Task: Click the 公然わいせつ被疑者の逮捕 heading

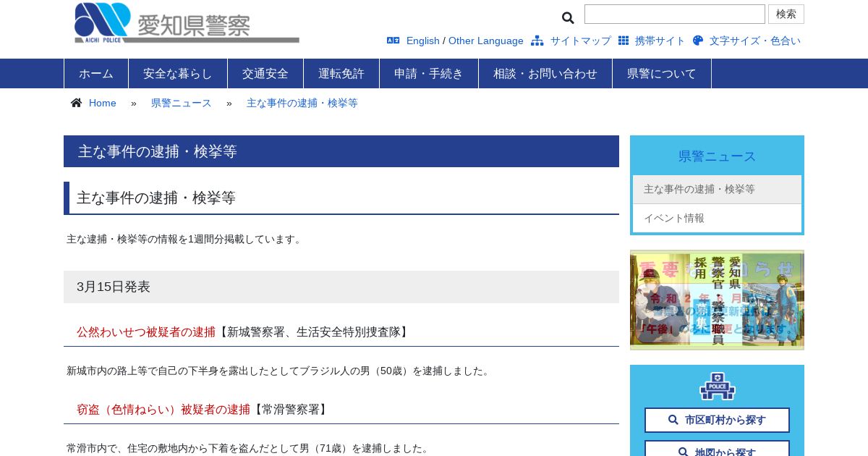Action: pos(146,332)
